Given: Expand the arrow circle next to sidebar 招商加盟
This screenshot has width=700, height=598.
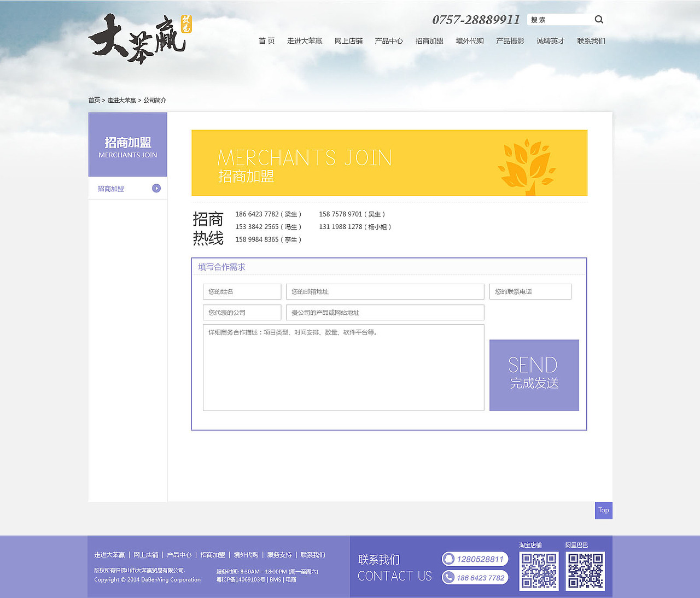Looking at the screenshot, I should pyautogui.click(x=157, y=188).
